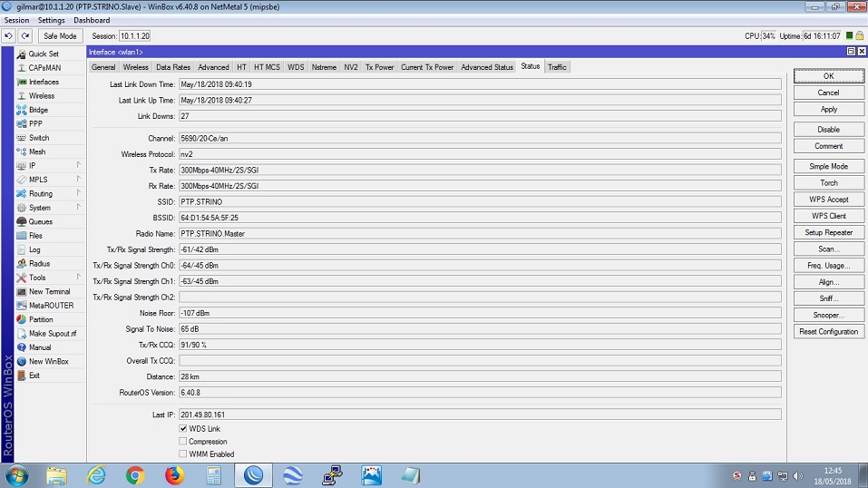Screen dimensions: 868x488
Task: Click the redo arrow toolbar button
Action: (25, 36)
